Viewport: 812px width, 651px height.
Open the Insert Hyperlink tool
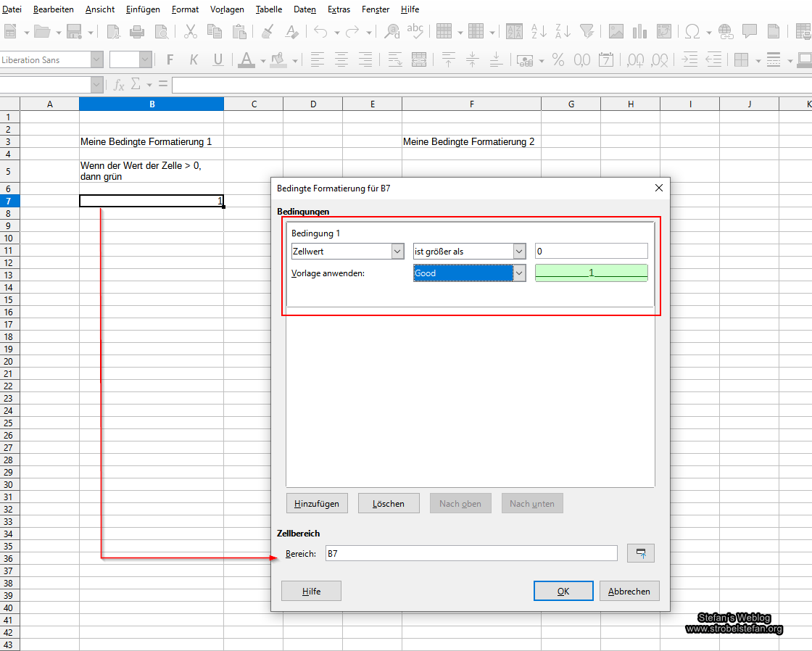tap(725, 31)
